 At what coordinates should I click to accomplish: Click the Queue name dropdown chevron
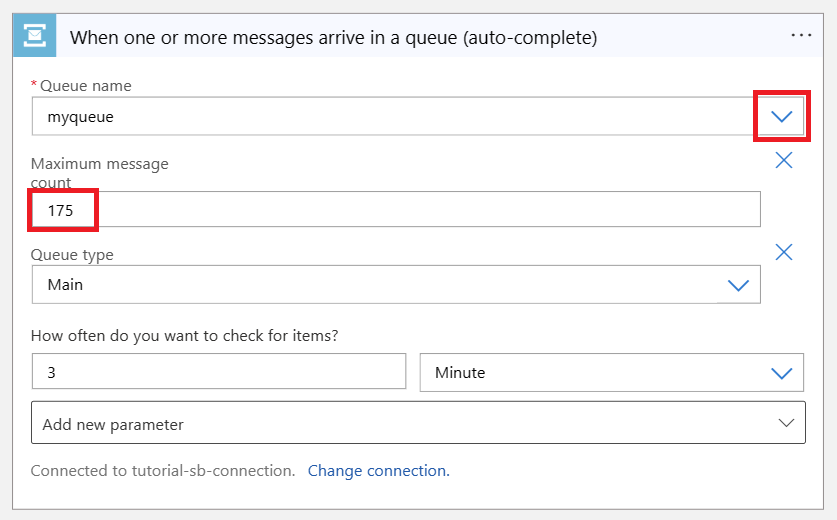(x=781, y=117)
